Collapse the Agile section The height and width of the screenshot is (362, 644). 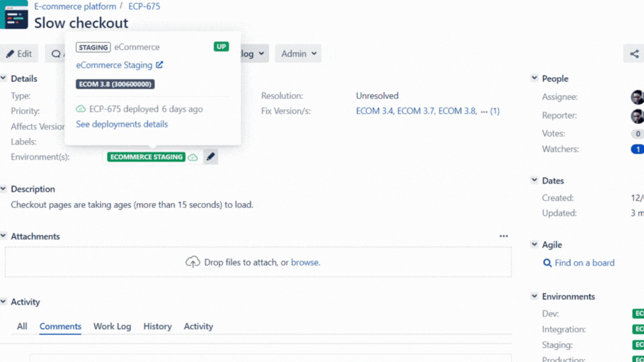[535, 245]
